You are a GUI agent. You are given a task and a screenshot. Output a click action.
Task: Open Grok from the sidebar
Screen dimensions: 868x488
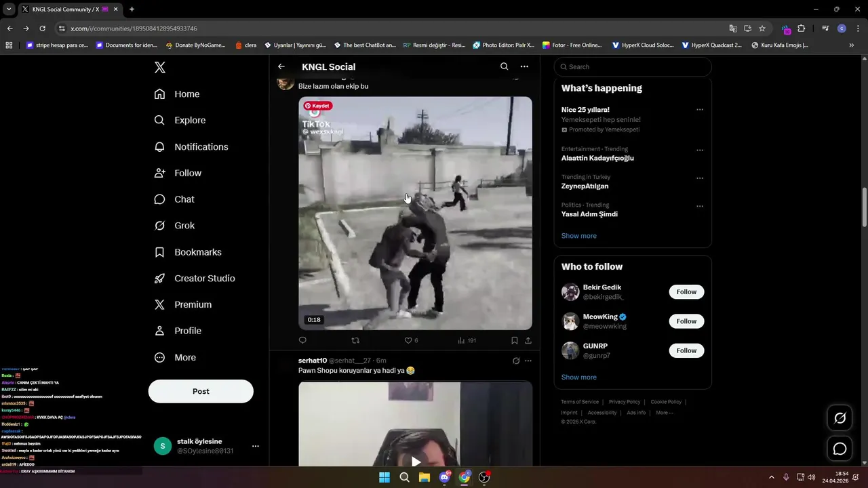[174, 226]
